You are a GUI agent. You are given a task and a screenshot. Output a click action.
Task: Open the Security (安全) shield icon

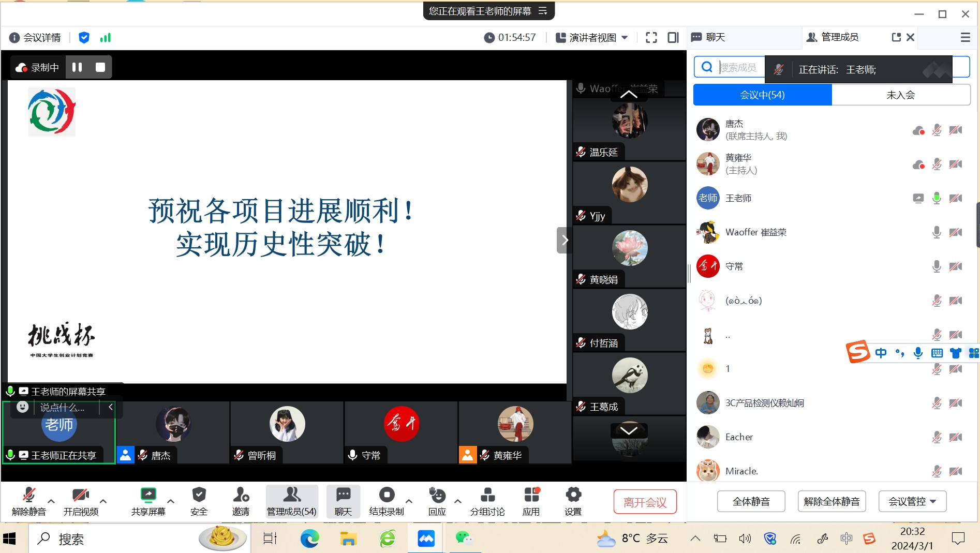(199, 496)
